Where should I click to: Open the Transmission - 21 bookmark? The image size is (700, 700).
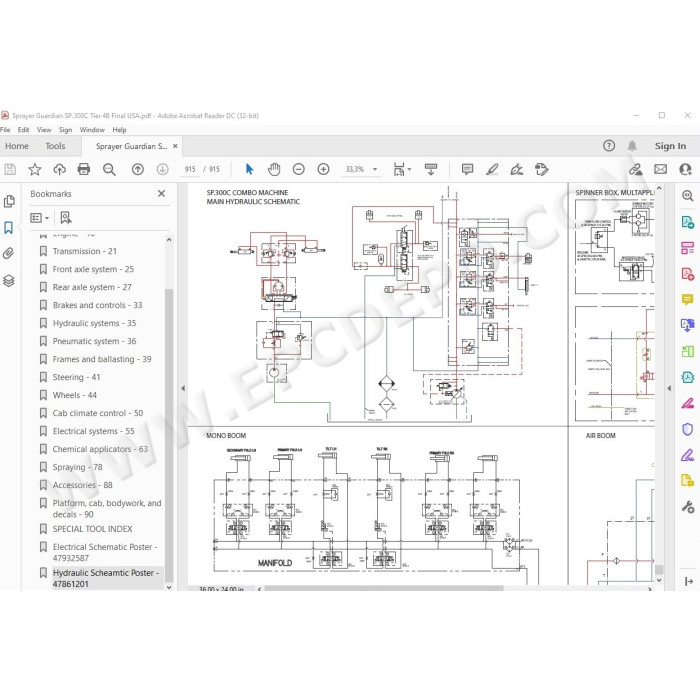point(85,251)
